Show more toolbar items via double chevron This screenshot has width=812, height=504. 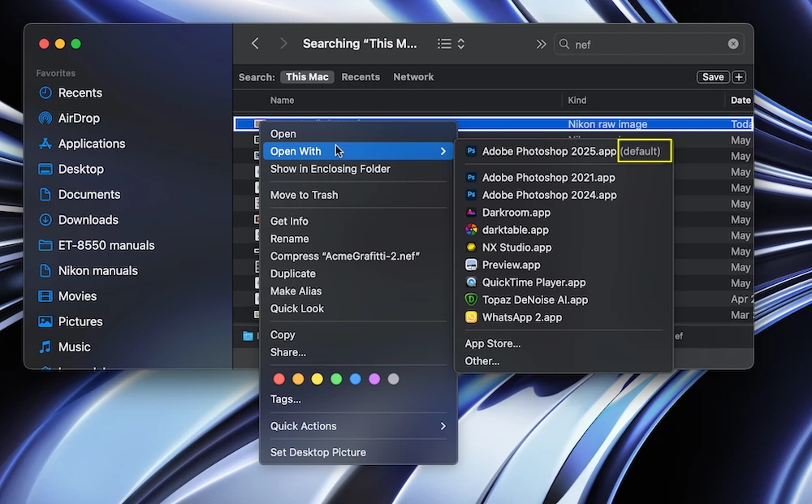pyautogui.click(x=541, y=44)
